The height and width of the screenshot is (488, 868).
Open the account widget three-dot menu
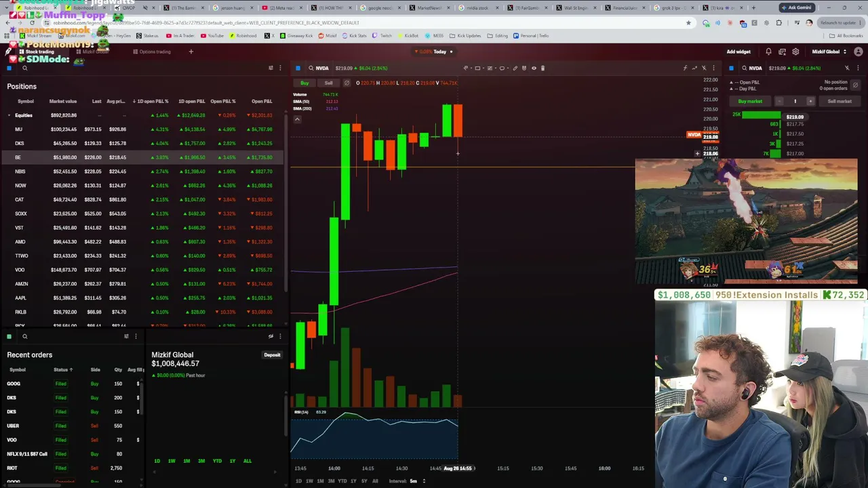280,336
